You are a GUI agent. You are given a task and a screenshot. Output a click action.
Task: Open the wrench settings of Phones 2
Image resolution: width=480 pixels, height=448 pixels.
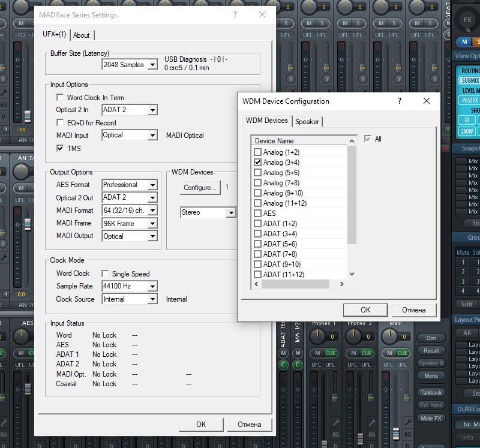pyautogui.click(x=372, y=423)
